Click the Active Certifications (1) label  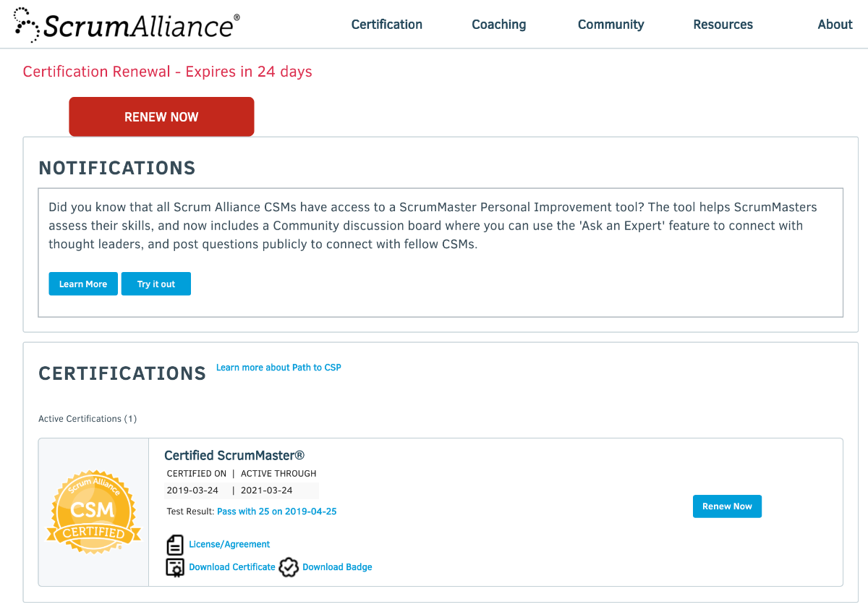[88, 419]
